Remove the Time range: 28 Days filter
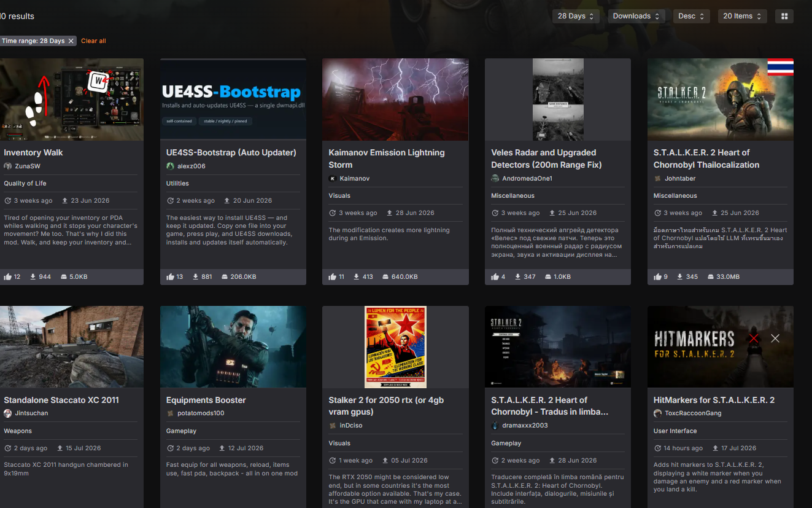This screenshot has width=812, height=508. 71,41
